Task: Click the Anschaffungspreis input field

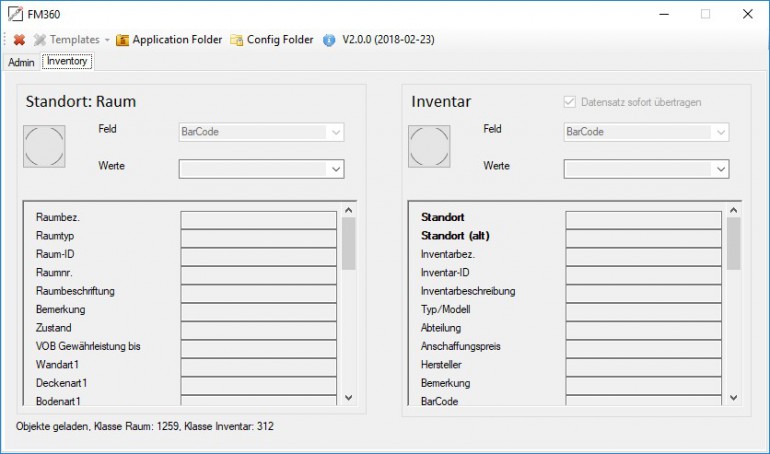Action: [643, 347]
